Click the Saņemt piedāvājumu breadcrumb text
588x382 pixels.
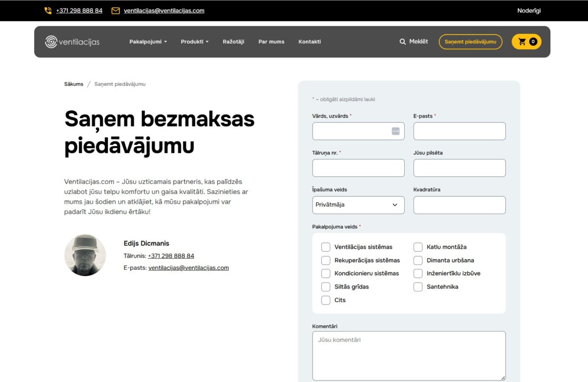pos(120,84)
